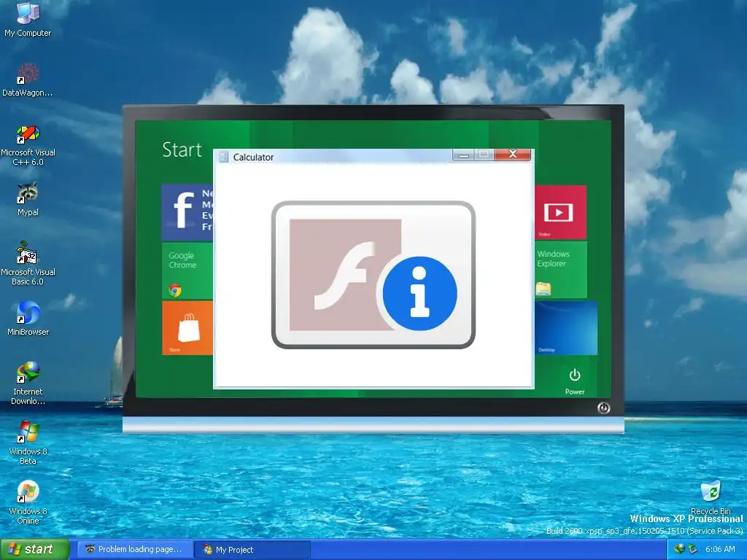747x560 pixels.
Task: Open the Google Chrome tile
Action: click(x=187, y=271)
